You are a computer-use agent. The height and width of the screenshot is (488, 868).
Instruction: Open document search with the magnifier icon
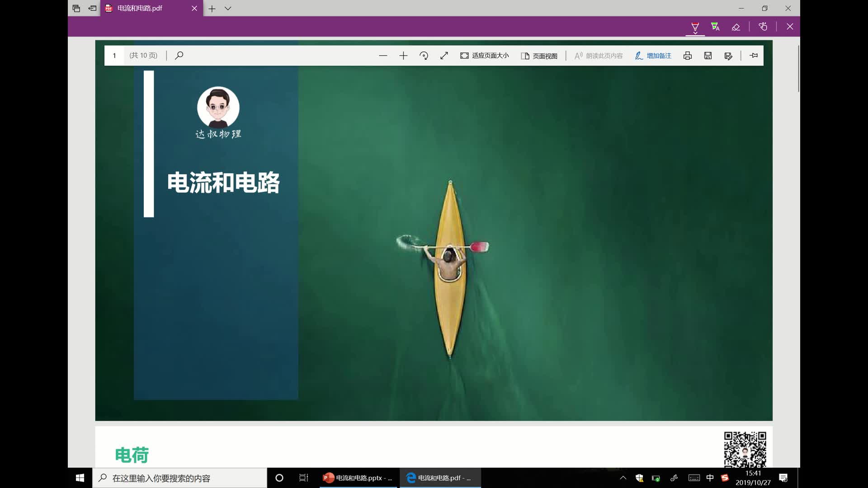tap(179, 55)
